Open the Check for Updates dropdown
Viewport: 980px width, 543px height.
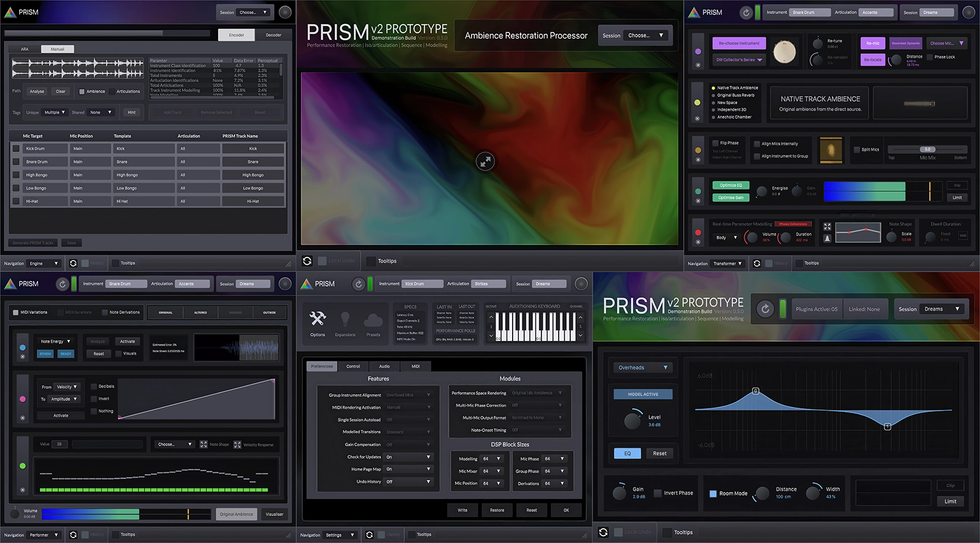(x=408, y=457)
